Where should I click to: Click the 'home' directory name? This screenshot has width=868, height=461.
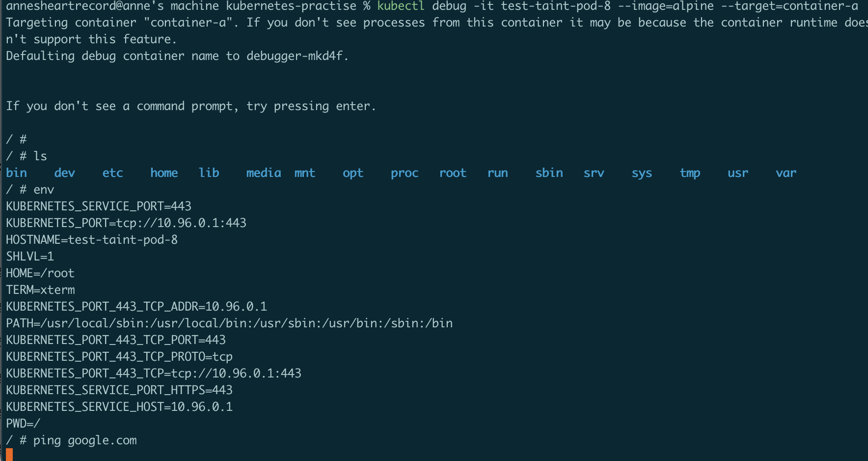pyautogui.click(x=164, y=173)
